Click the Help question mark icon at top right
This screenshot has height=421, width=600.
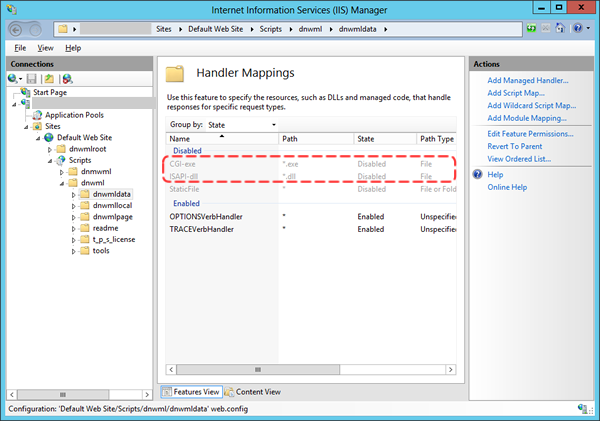tap(577, 28)
